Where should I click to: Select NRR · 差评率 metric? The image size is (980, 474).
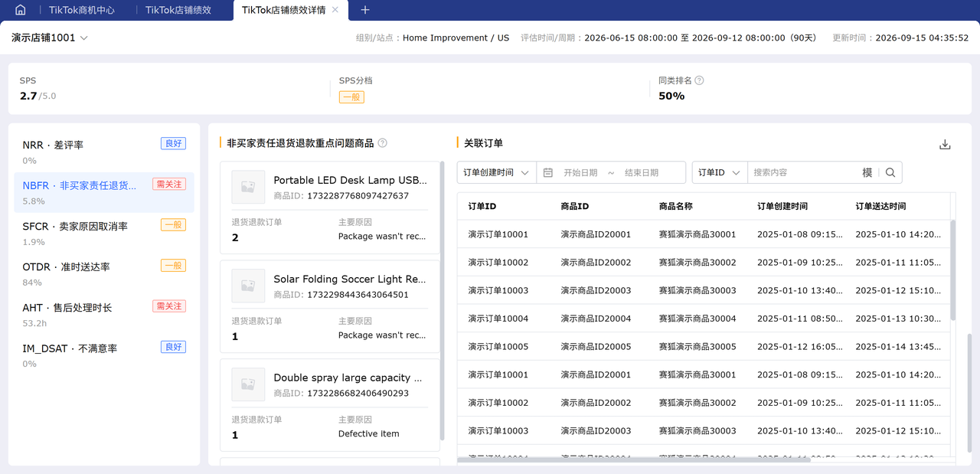click(x=103, y=152)
